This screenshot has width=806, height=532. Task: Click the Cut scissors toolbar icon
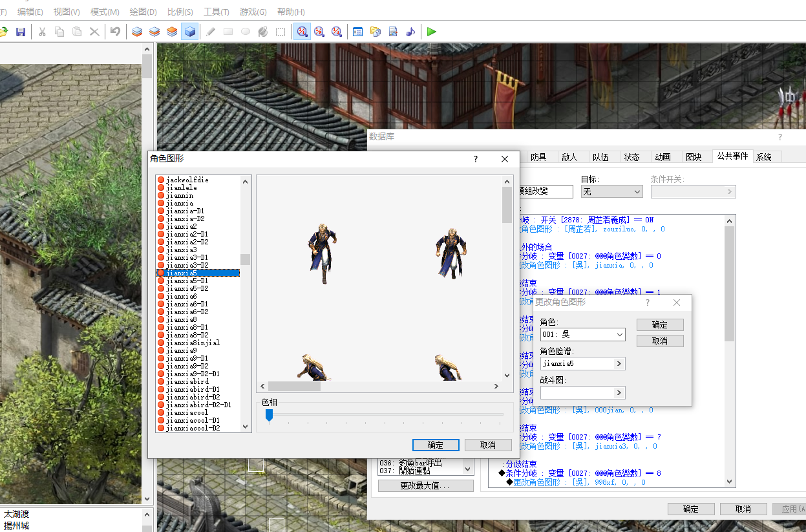pyautogui.click(x=42, y=32)
